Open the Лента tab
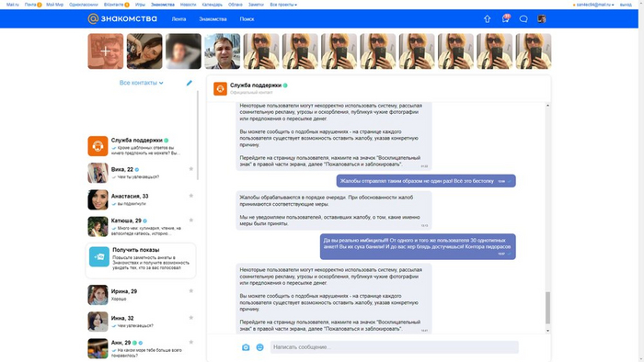The width and height of the screenshot is (644, 362). (178, 19)
